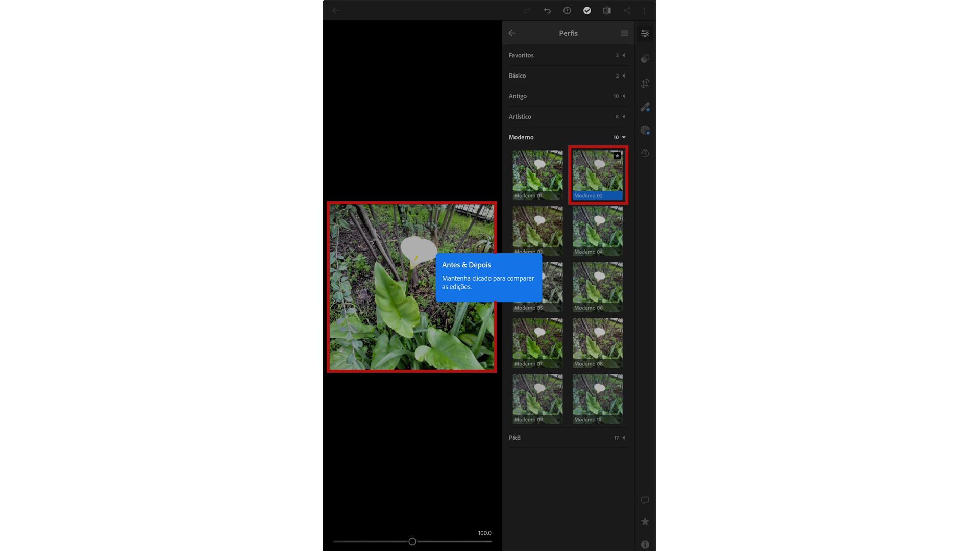Viewport: 980px width, 551px height.
Task: Toggle the before/after compare icon
Action: click(x=607, y=10)
